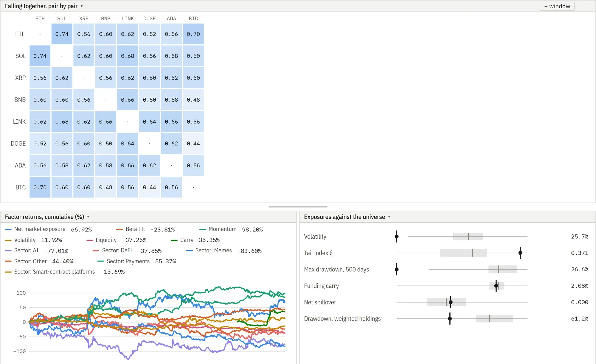Toggle the Sector: Other legend entry
The height and width of the screenshot is (364, 596).
[x=39, y=261]
